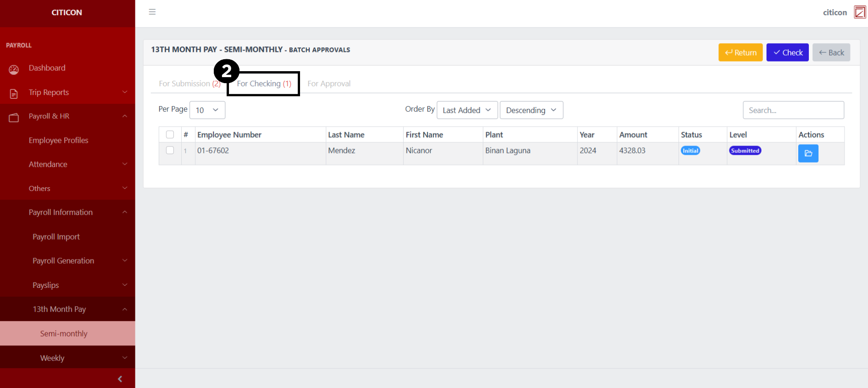Open the folder action icon for Mendez
This screenshot has height=388, width=868.
point(808,153)
